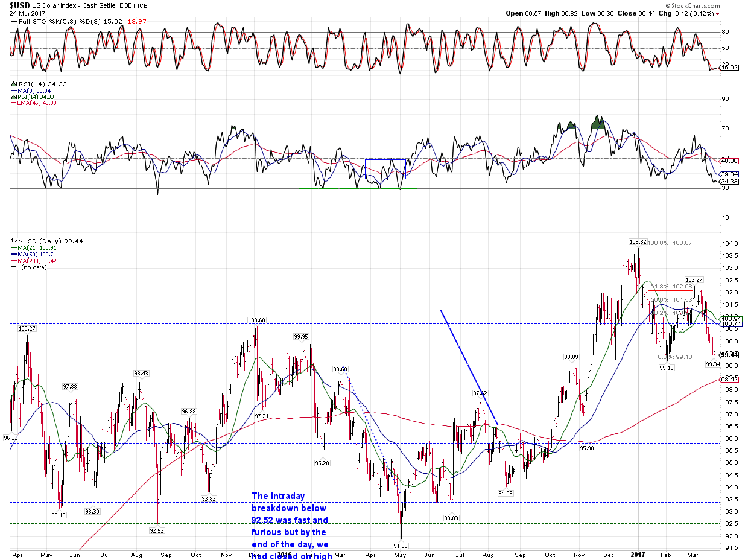
Task: Click the $USD ticker symbol title
Action: click(x=19, y=5)
